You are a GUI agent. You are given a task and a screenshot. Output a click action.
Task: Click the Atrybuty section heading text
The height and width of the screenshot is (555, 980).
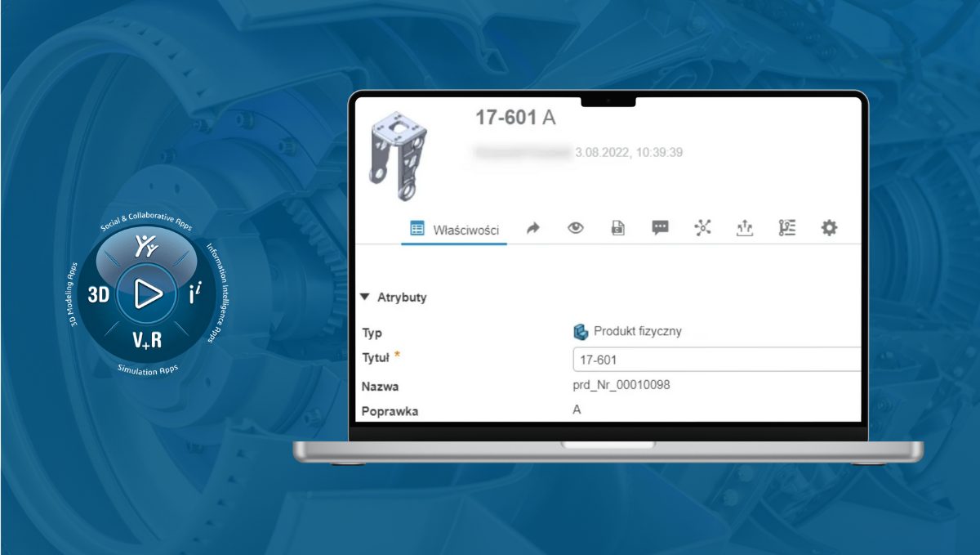tap(402, 298)
